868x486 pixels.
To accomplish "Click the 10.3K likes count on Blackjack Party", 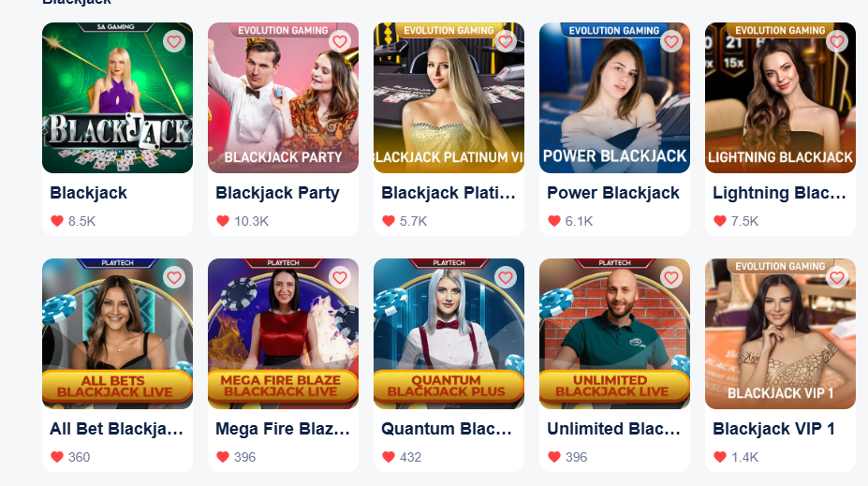I will [251, 221].
